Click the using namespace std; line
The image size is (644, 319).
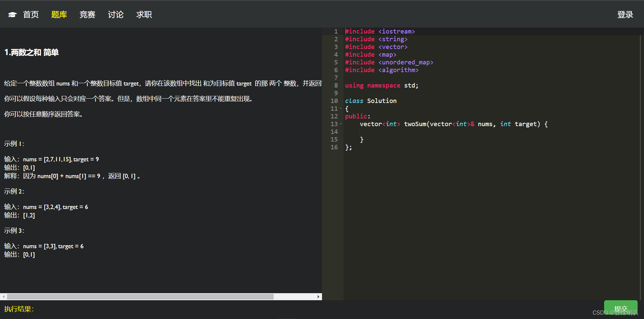[382, 85]
